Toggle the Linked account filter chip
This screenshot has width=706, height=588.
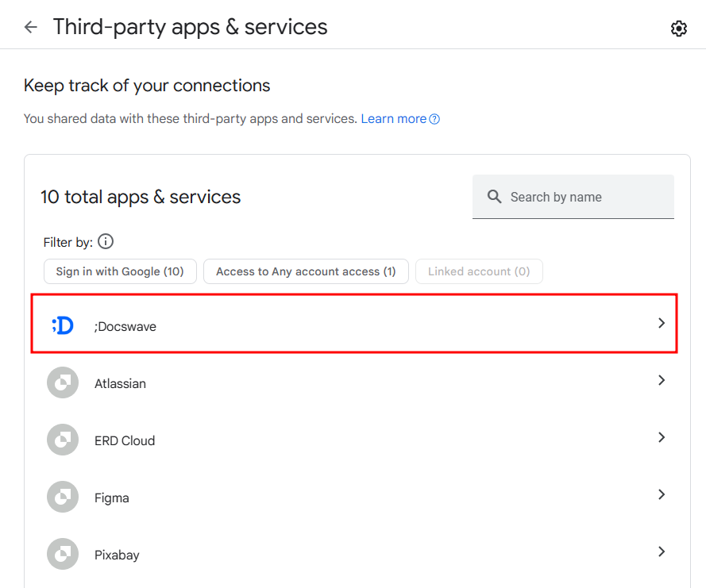click(x=479, y=271)
